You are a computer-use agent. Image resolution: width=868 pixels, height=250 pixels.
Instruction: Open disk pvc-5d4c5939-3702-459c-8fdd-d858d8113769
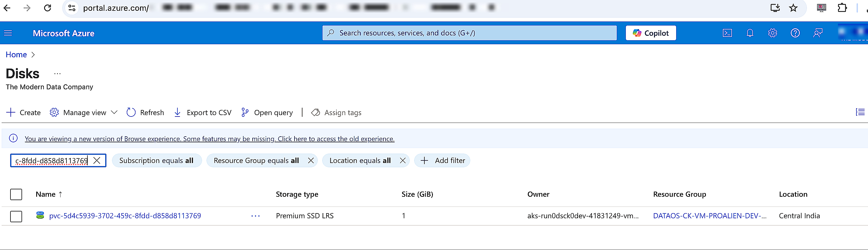tap(125, 216)
